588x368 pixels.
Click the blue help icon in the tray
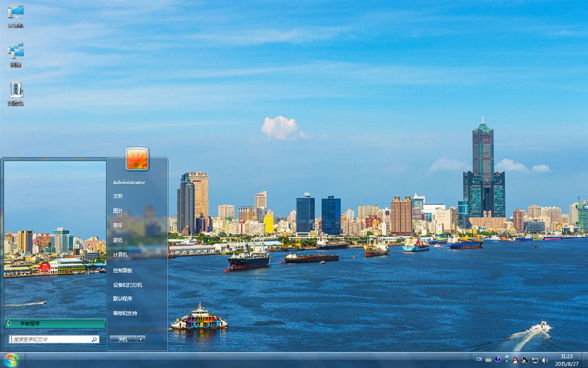click(x=498, y=359)
